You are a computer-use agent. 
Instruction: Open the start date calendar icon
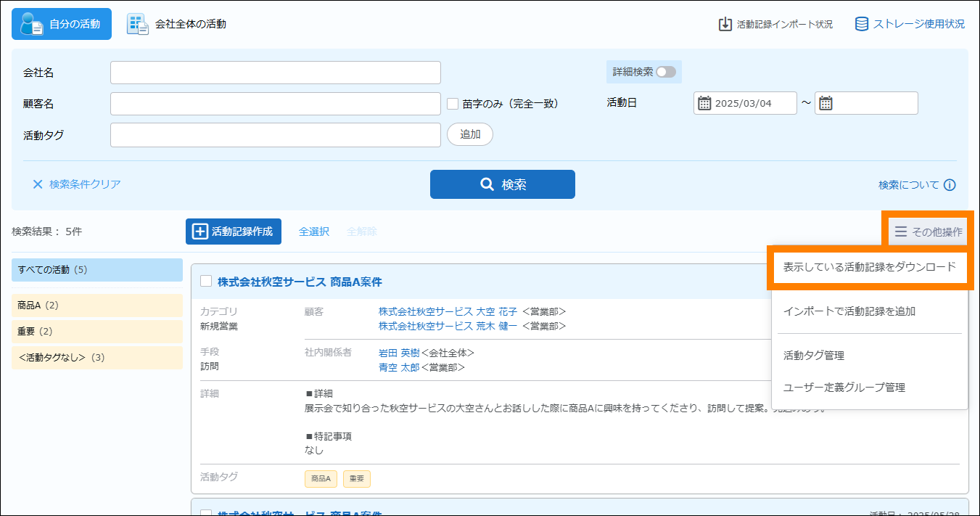click(x=704, y=103)
